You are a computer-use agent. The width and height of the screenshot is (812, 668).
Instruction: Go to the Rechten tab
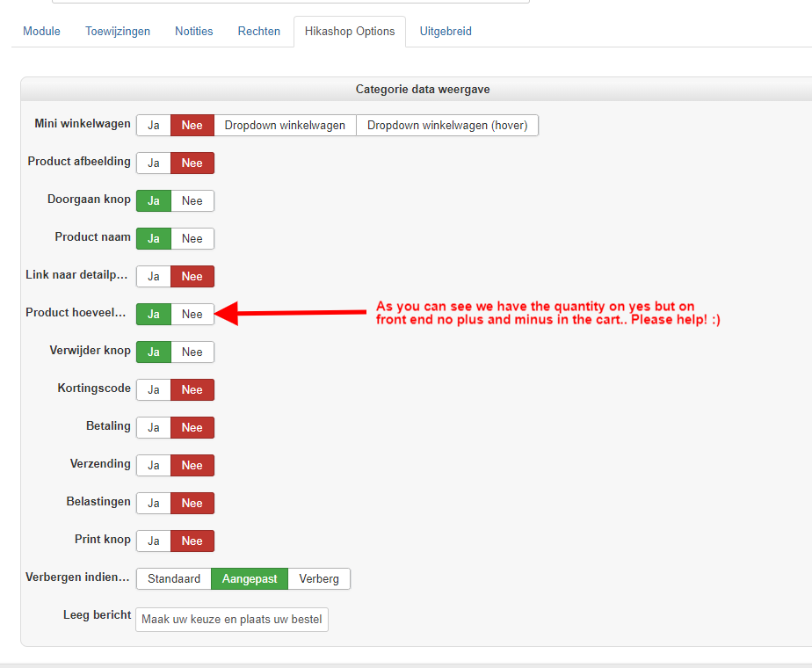[259, 31]
